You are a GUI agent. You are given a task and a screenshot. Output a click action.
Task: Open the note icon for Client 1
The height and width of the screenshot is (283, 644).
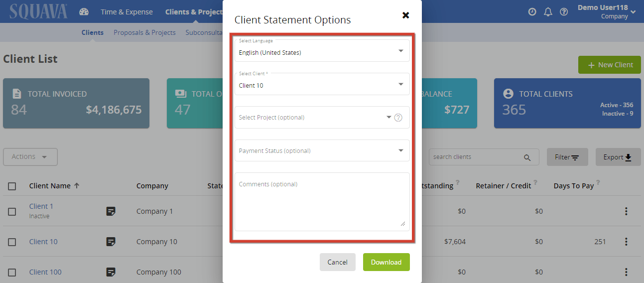(x=111, y=211)
